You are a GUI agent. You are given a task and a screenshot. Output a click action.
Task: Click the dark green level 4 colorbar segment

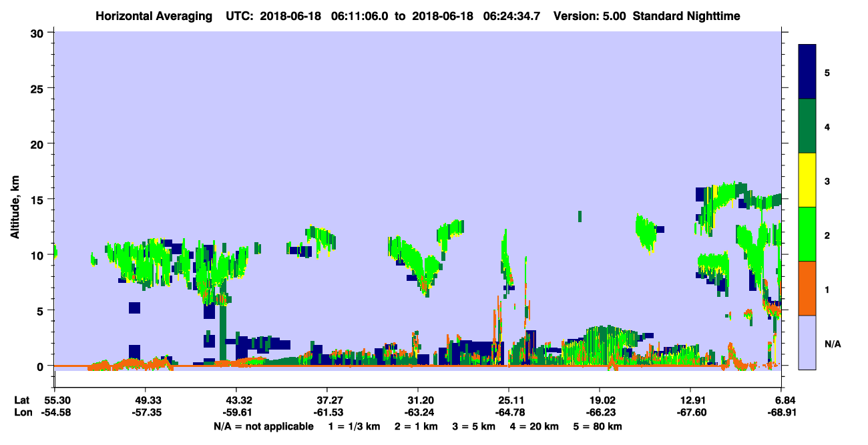pyautogui.click(x=807, y=126)
